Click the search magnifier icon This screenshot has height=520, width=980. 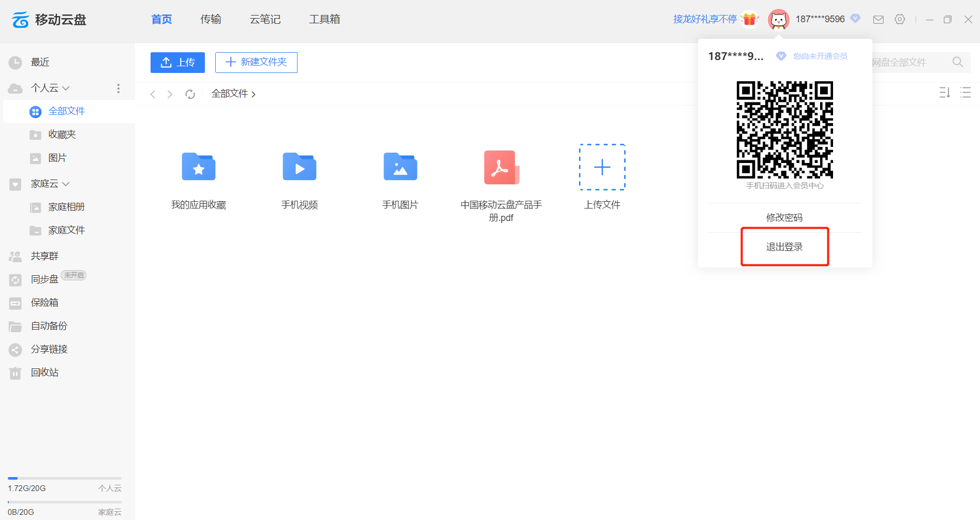(957, 62)
